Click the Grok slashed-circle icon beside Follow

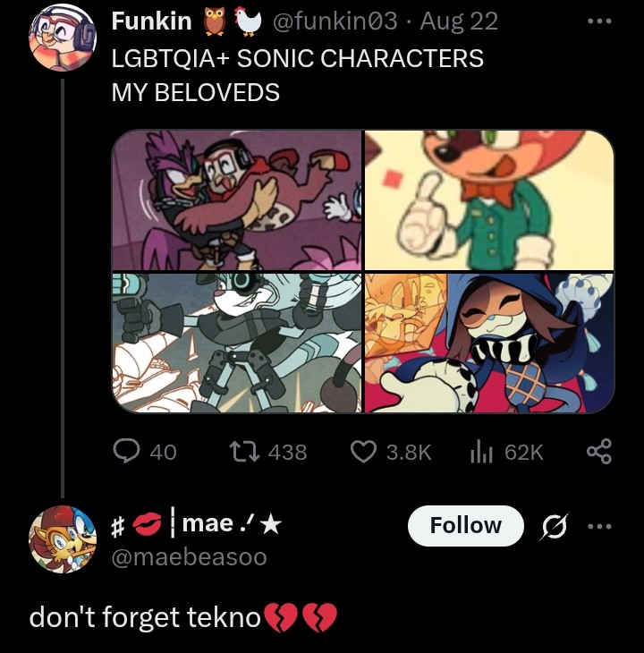(x=554, y=526)
